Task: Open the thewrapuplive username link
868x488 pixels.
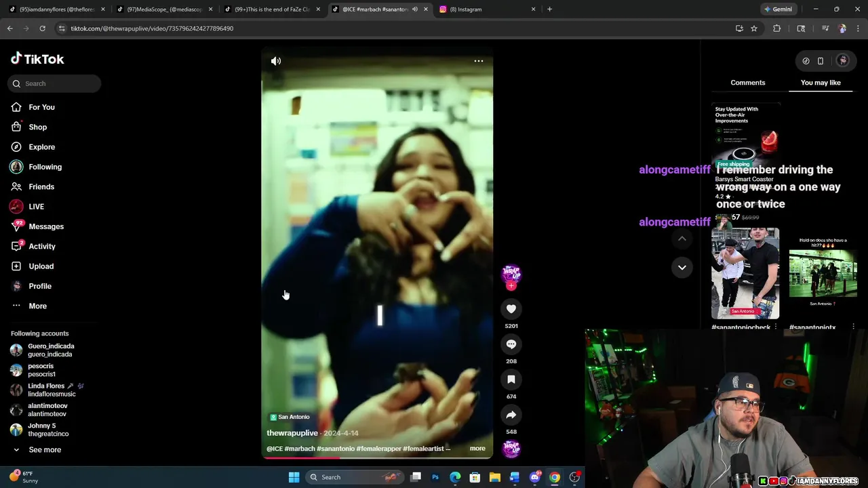Action: [292, 433]
